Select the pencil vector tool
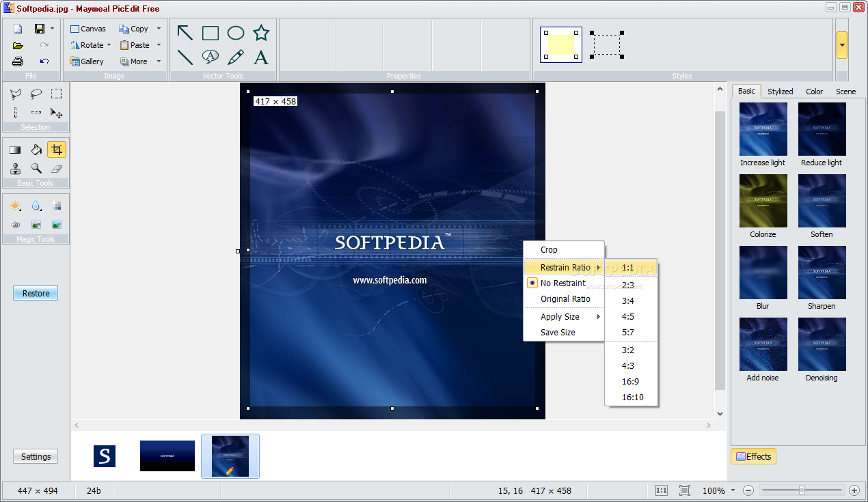This screenshot has width=868, height=502. pyautogui.click(x=236, y=57)
